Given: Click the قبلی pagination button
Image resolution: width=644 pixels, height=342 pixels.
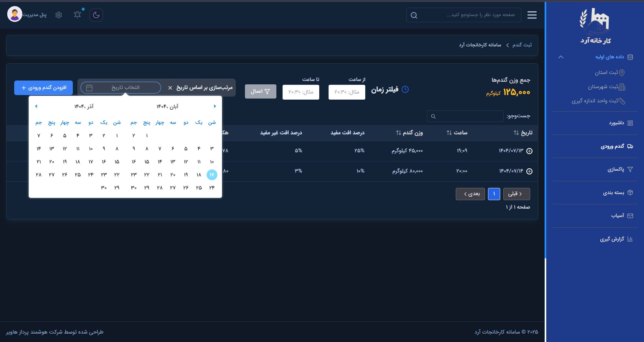Looking at the screenshot, I should [x=517, y=194].
